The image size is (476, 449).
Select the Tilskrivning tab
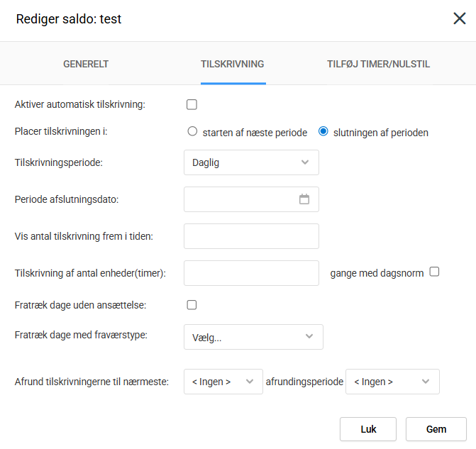(233, 64)
